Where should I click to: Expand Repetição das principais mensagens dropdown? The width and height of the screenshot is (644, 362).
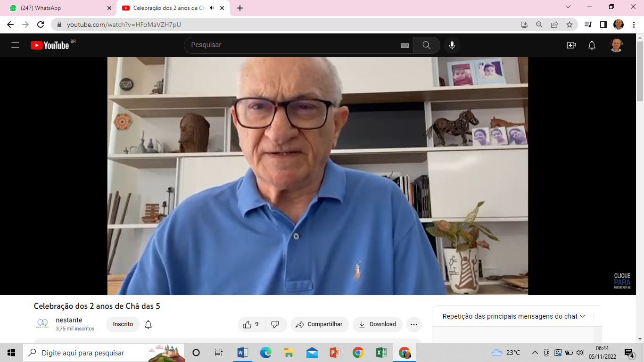pos(514,316)
